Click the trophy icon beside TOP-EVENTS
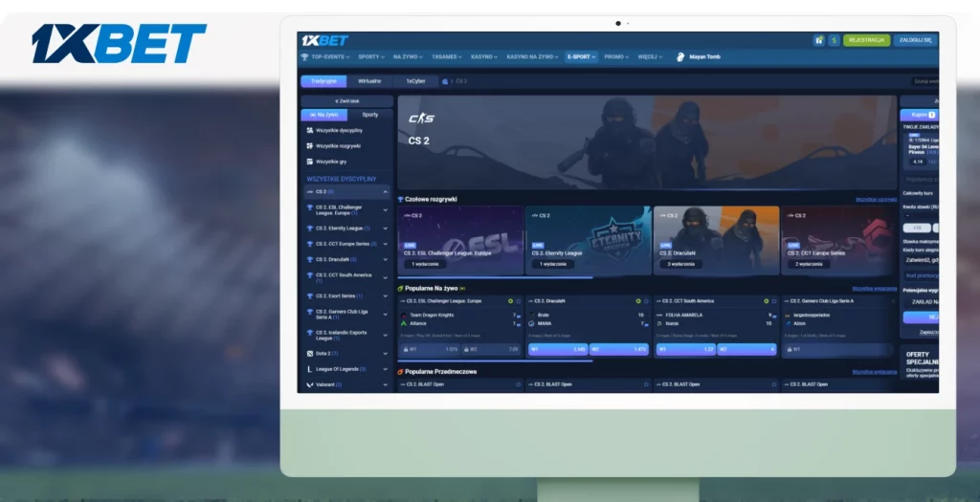Viewport: 980px width, 502px height. click(305, 56)
